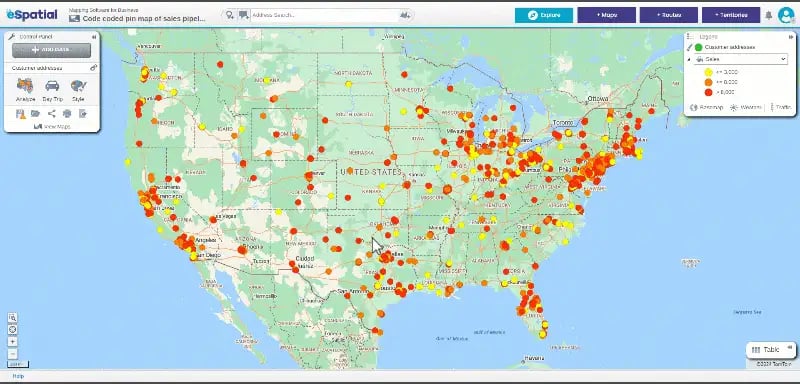Click the zoom to area icon
This screenshot has height=384, width=800.
coord(13,317)
